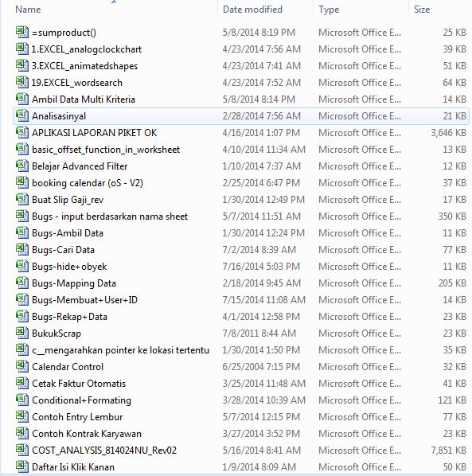Select file name 'Daftar Isi Klik Kanan'
This screenshot has width=472, height=476.
coord(73,467)
